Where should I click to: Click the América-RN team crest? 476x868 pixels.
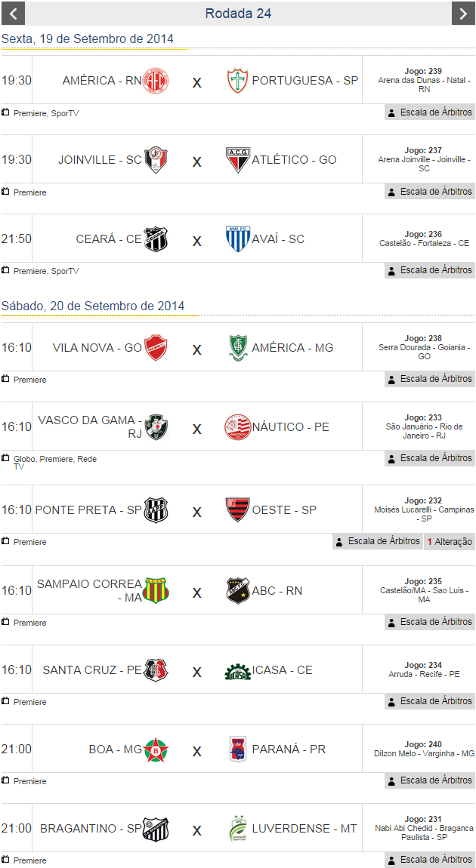click(156, 81)
